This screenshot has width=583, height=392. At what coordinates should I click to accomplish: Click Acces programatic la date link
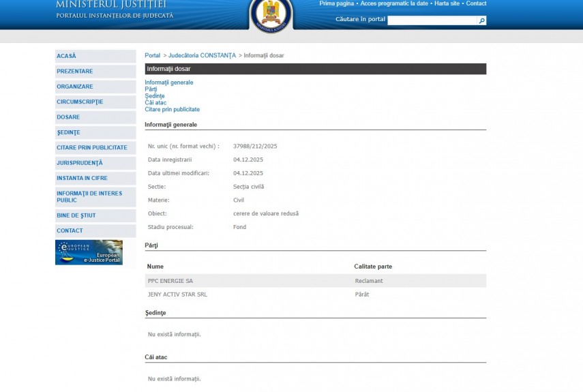tap(394, 3)
